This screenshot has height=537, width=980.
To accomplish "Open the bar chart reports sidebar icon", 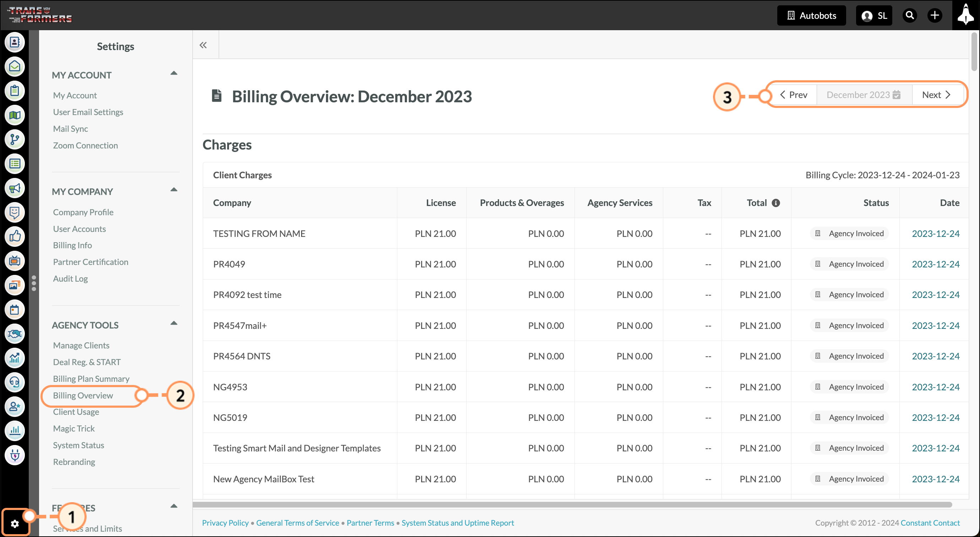I will (x=15, y=431).
